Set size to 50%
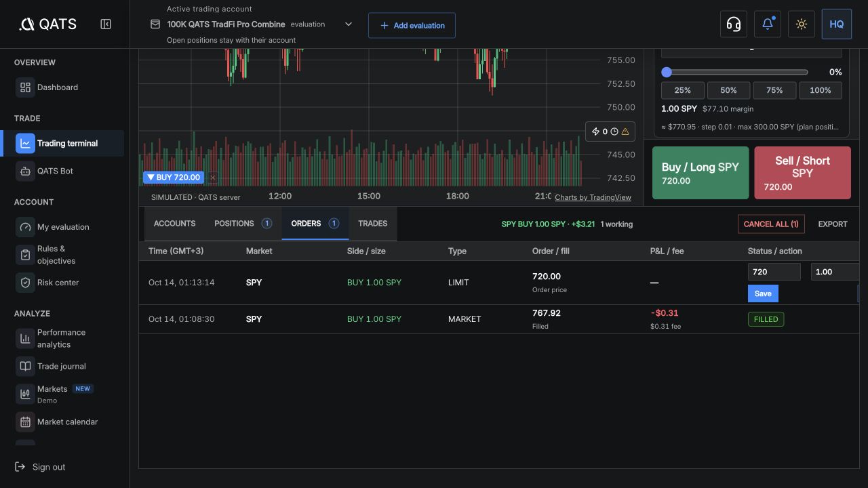 (x=728, y=90)
